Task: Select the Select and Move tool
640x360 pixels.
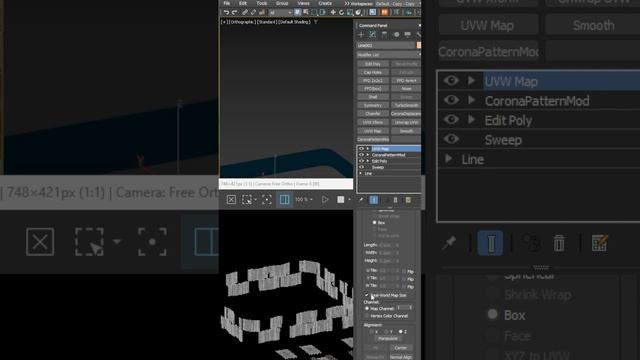Action: pyautogui.click(x=333, y=12)
